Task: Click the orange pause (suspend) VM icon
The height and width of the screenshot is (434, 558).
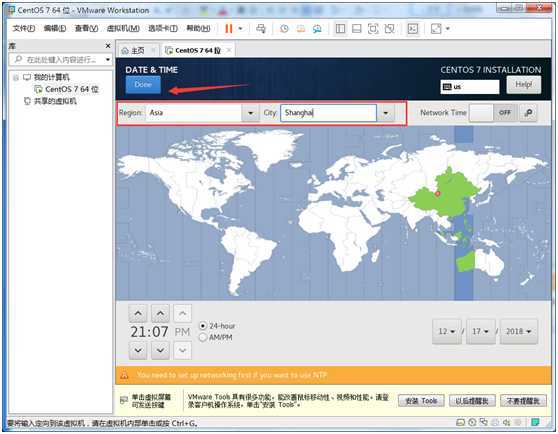Action: pyautogui.click(x=228, y=29)
